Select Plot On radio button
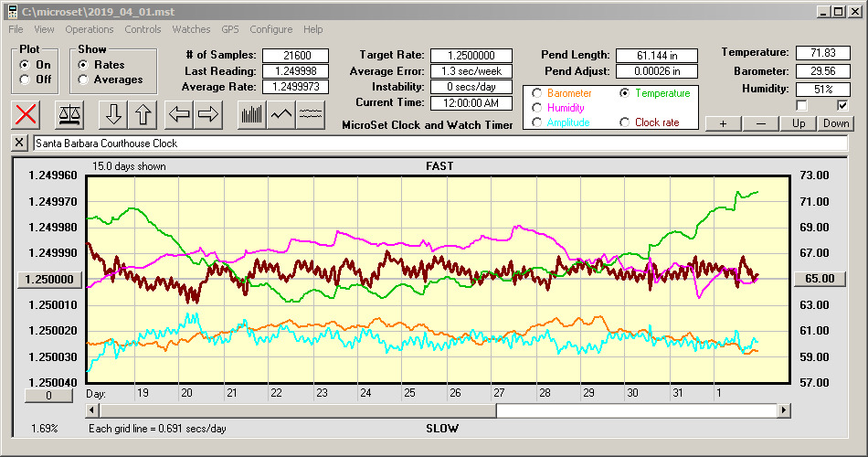 (x=25, y=65)
